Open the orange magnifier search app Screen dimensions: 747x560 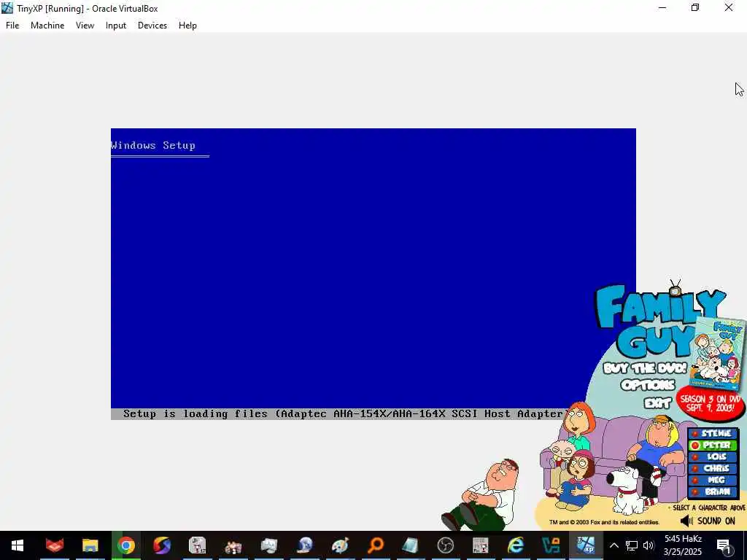tap(376, 545)
